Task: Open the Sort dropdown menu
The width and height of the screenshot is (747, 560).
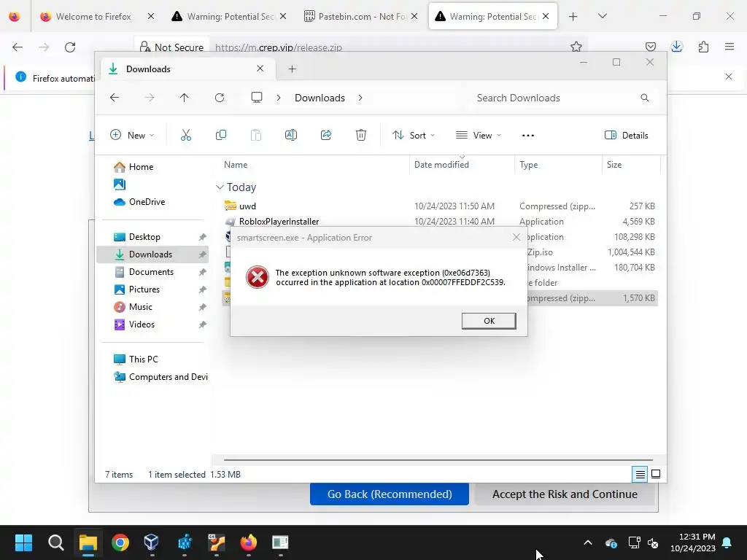Action: click(x=414, y=135)
